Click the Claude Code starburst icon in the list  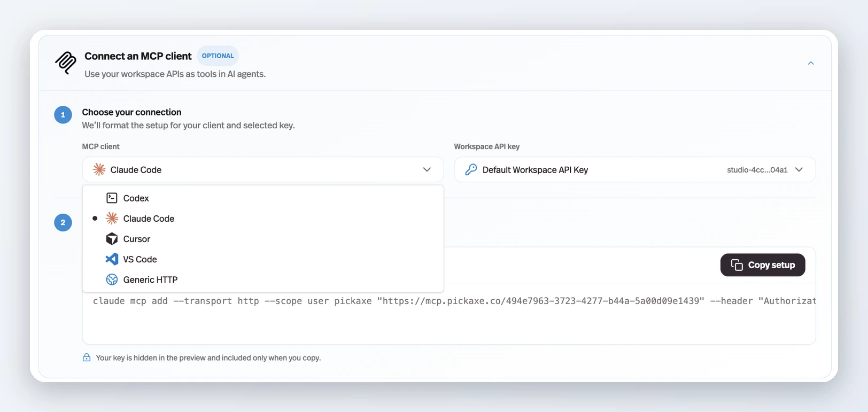point(112,219)
